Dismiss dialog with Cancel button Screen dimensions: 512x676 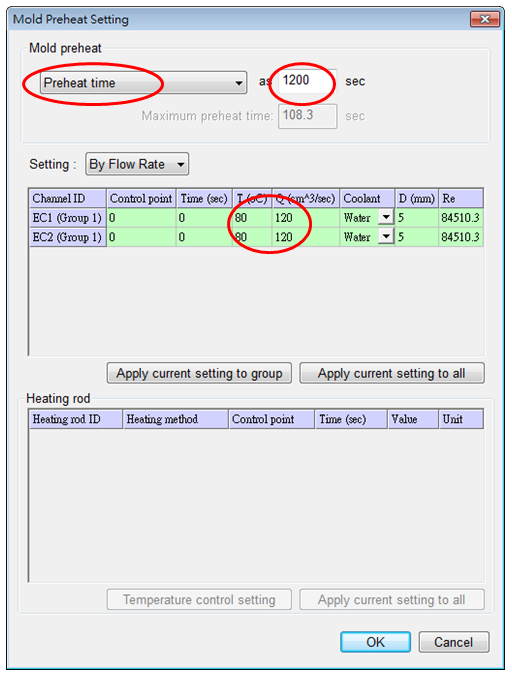(x=454, y=642)
